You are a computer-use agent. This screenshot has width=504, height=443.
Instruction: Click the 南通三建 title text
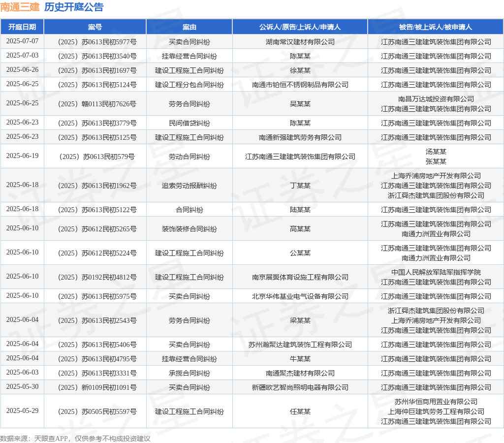tap(20, 7)
